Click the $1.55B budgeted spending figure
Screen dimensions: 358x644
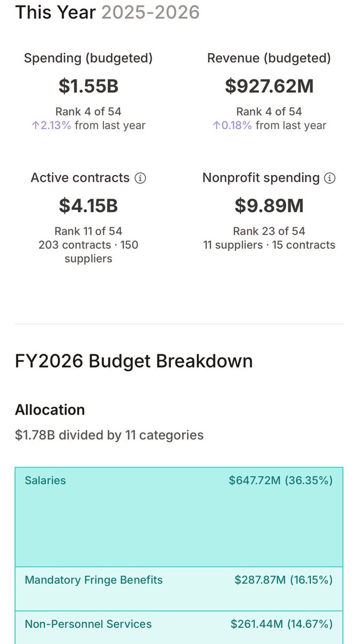88,86
